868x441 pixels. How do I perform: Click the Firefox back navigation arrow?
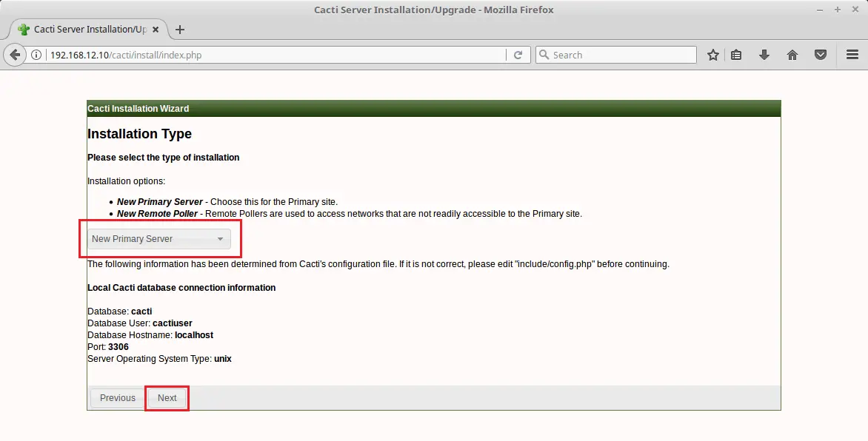(15, 54)
